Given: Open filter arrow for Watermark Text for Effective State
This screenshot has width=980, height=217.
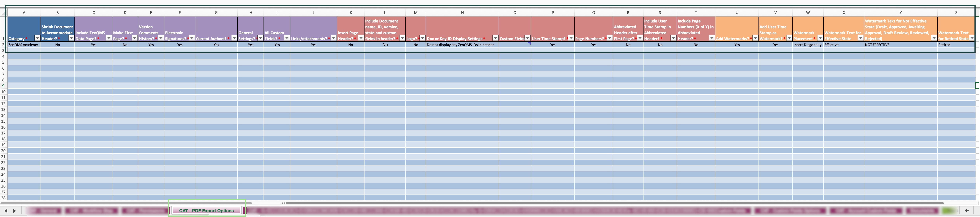Looking at the screenshot, I should point(861,38).
